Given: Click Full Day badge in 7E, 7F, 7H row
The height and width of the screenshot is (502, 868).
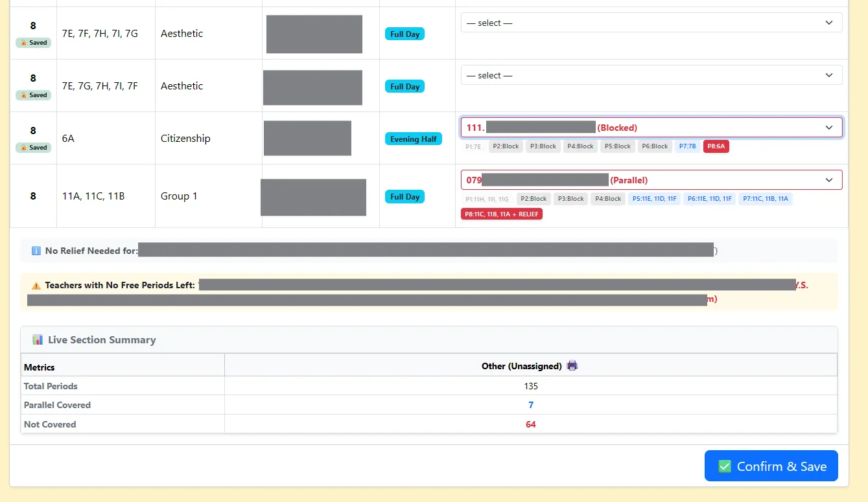Looking at the screenshot, I should 405,34.
